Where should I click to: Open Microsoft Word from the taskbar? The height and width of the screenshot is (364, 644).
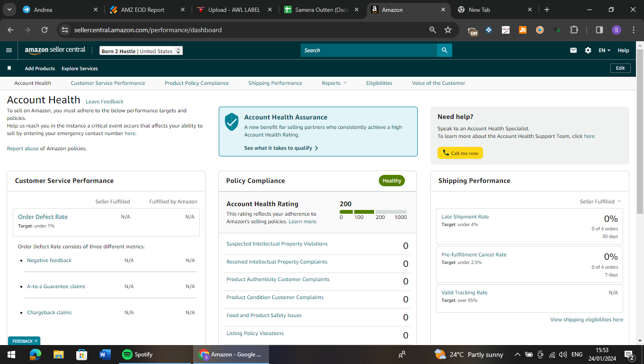pos(105,355)
